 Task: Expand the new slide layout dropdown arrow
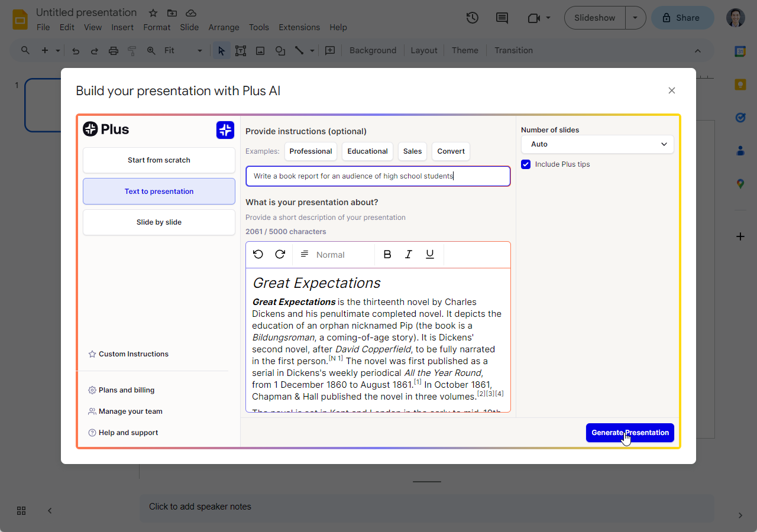coord(58,51)
